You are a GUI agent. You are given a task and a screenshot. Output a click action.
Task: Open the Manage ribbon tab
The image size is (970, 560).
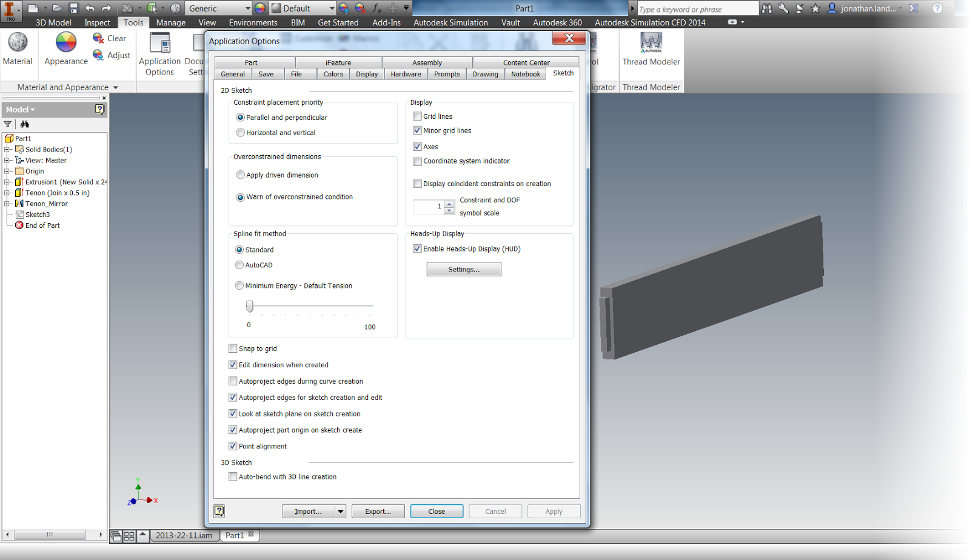[x=171, y=22]
